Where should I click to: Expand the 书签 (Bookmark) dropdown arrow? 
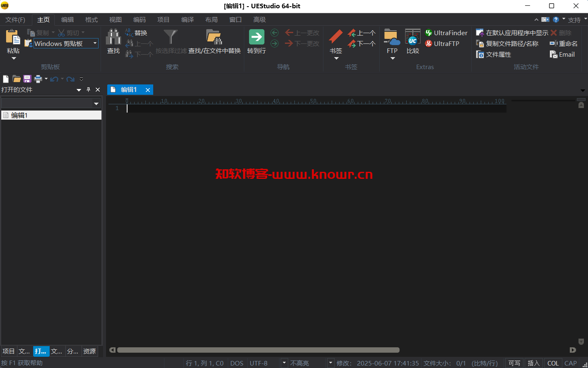(x=336, y=58)
